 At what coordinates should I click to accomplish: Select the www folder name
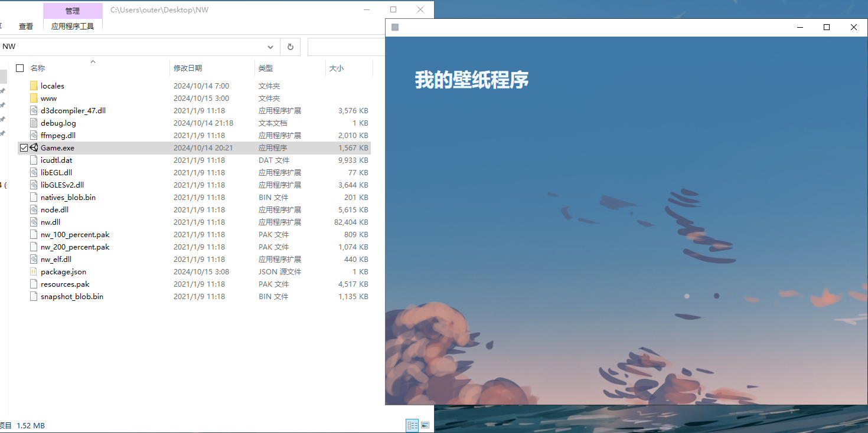[49, 99]
